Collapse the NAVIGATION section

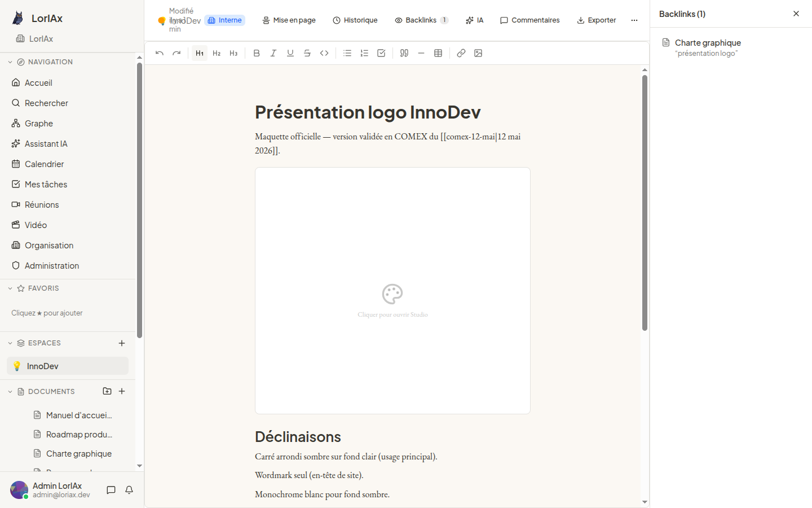click(10, 62)
